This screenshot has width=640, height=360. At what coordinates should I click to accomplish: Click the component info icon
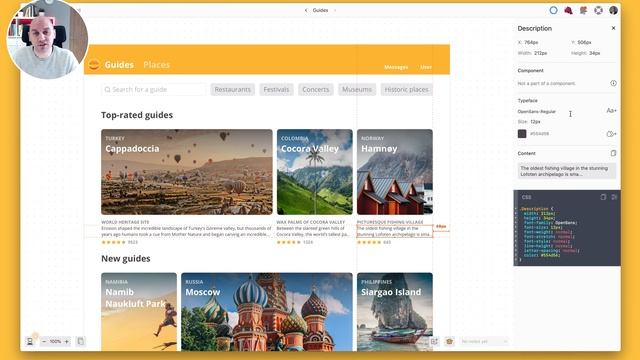click(x=613, y=83)
